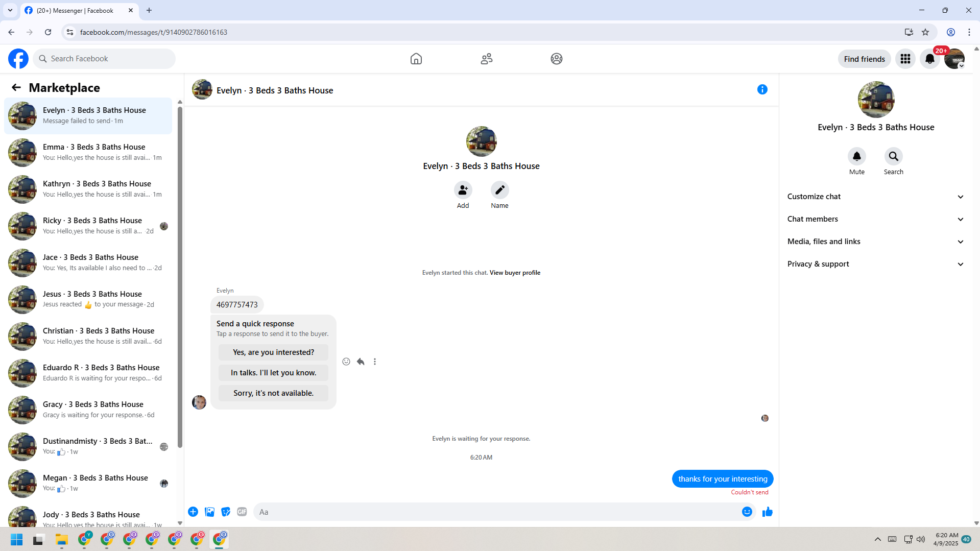Image resolution: width=980 pixels, height=551 pixels.
Task: Open the notifications bell icon
Action: coord(930,59)
